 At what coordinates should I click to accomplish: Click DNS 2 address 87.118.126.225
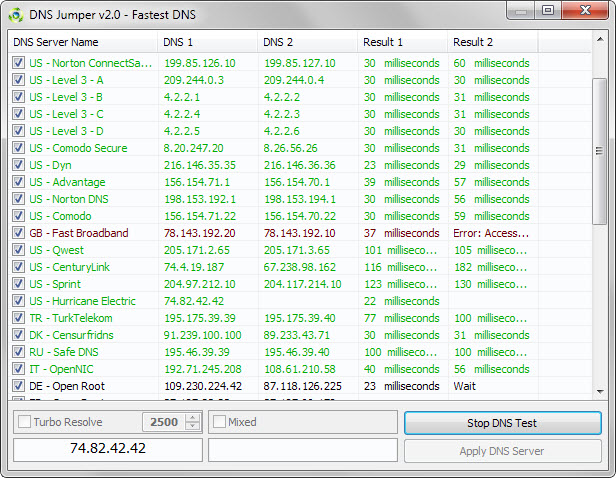302,386
